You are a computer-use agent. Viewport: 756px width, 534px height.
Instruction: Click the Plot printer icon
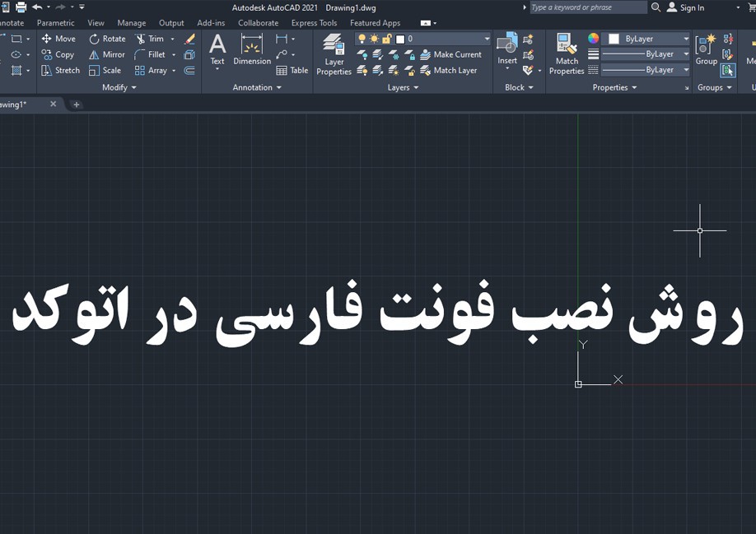tap(21, 7)
